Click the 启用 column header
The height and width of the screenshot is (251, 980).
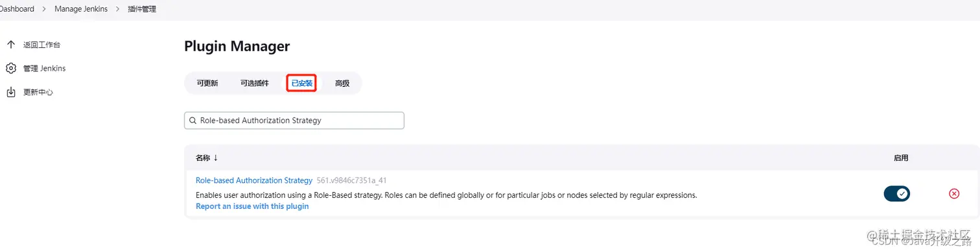click(x=901, y=158)
